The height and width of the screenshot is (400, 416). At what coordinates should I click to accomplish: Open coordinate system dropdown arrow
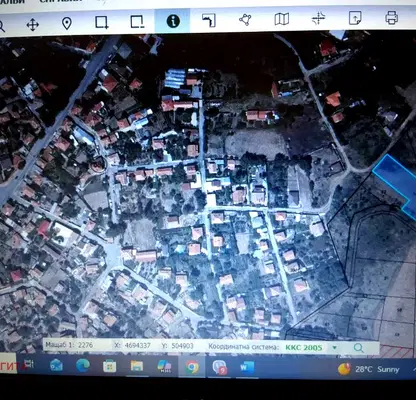(x=334, y=348)
